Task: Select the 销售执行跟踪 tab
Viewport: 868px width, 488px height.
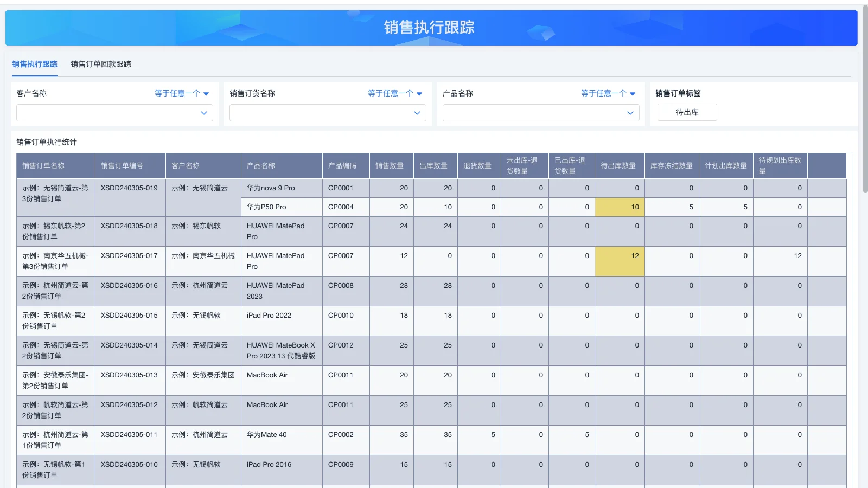Action: (x=35, y=64)
